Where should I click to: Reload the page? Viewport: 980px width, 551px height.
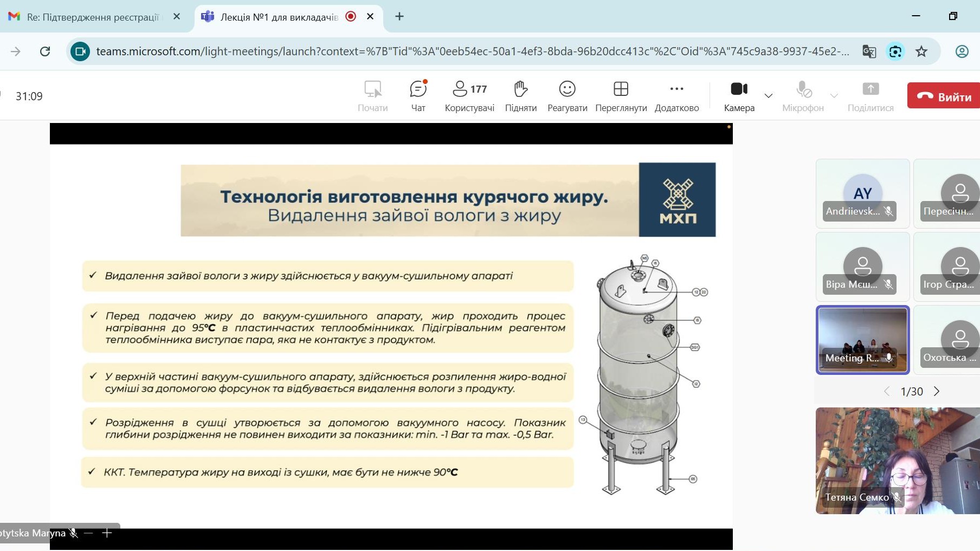click(45, 51)
